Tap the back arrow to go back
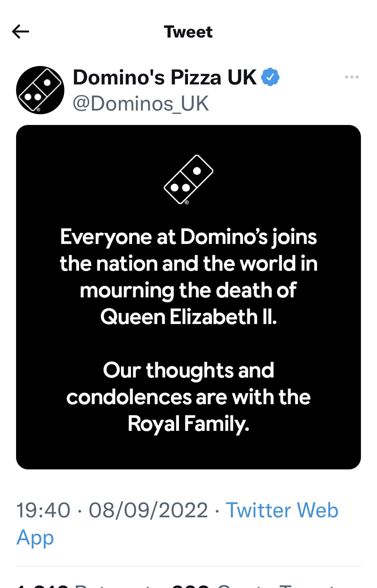Screen dimensions: 377x588 click(21, 32)
